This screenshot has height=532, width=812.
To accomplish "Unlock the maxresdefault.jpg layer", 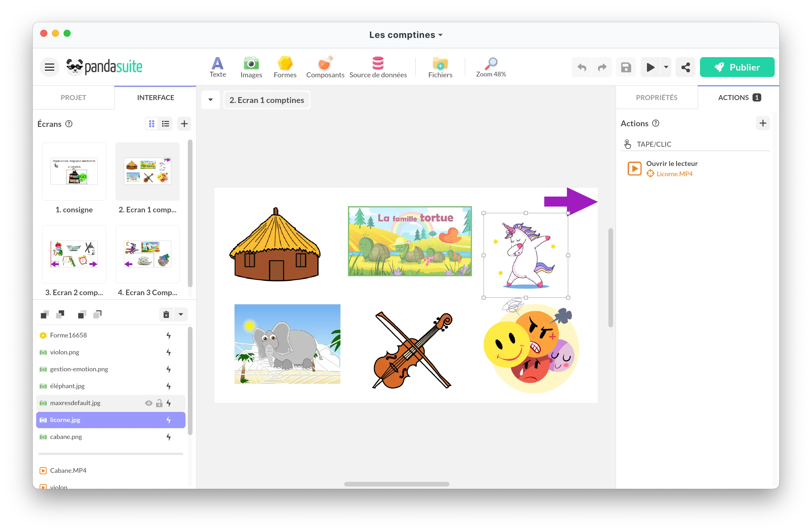I will pyautogui.click(x=159, y=403).
